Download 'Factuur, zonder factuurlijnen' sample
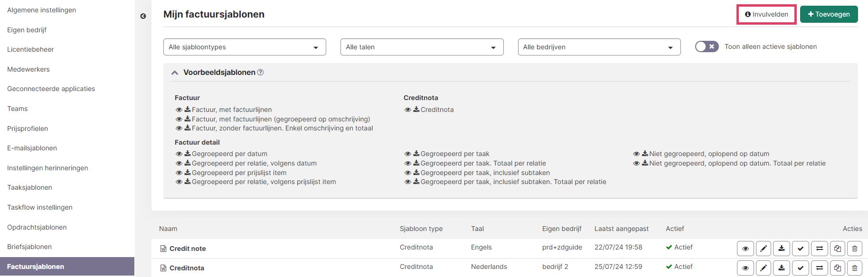Image resolution: width=868 pixels, height=277 pixels. (x=188, y=128)
